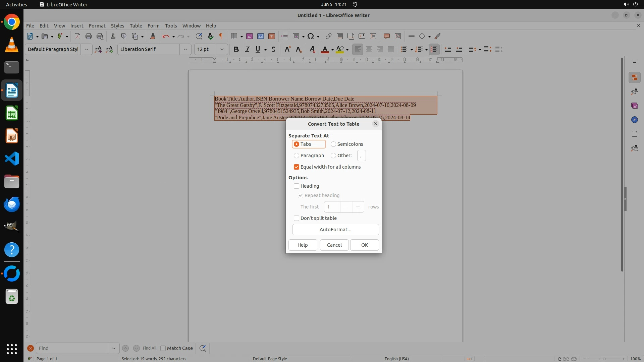Image resolution: width=644 pixels, height=362 pixels.
Task: Open the Table menu
Action: tap(136, 25)
